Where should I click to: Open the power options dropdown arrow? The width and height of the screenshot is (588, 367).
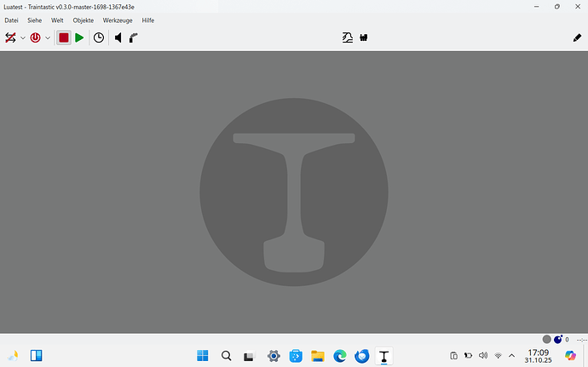[x=48, y=38]
